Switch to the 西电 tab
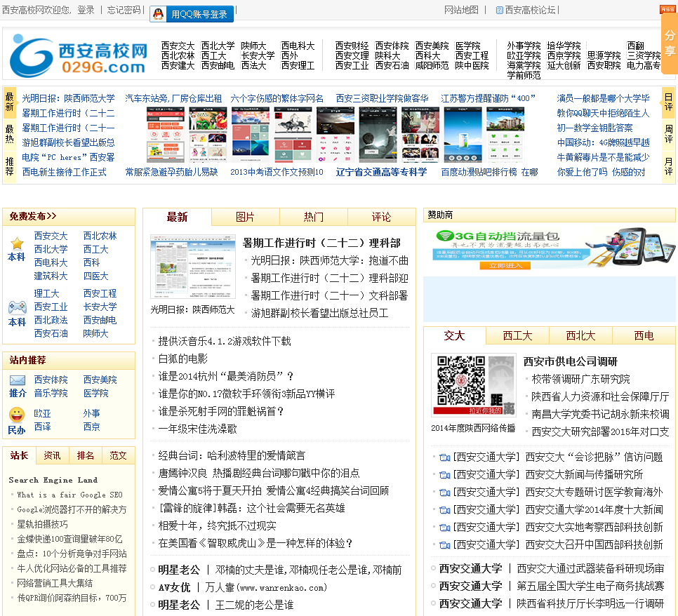 pyautogui.click(x=644, y=335)
